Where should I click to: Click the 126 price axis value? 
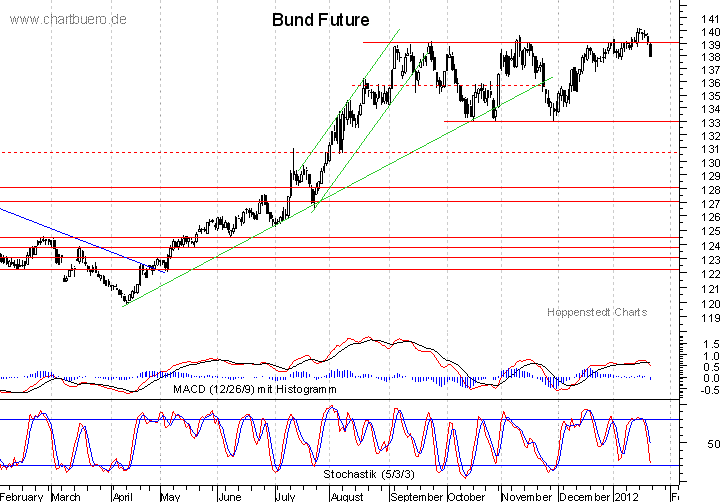click(x=710, y=217)
